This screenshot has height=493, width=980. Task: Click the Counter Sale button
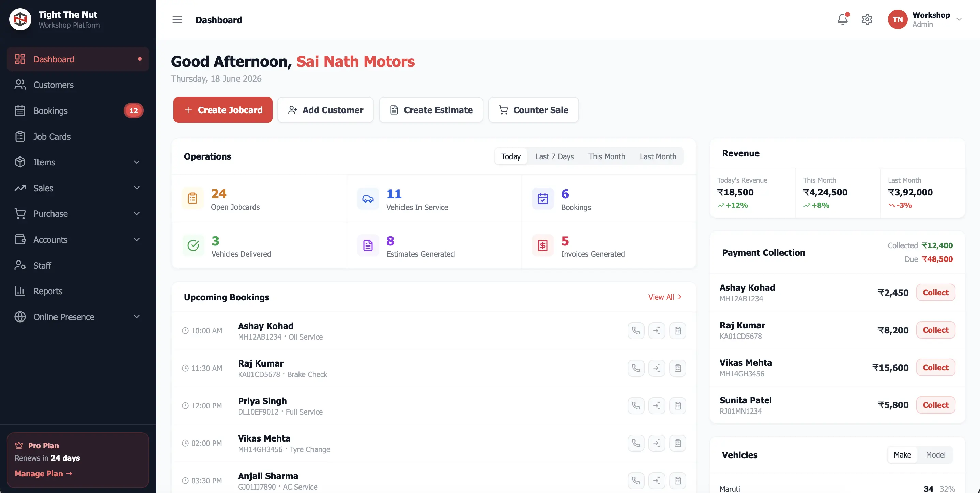point(533,110)
